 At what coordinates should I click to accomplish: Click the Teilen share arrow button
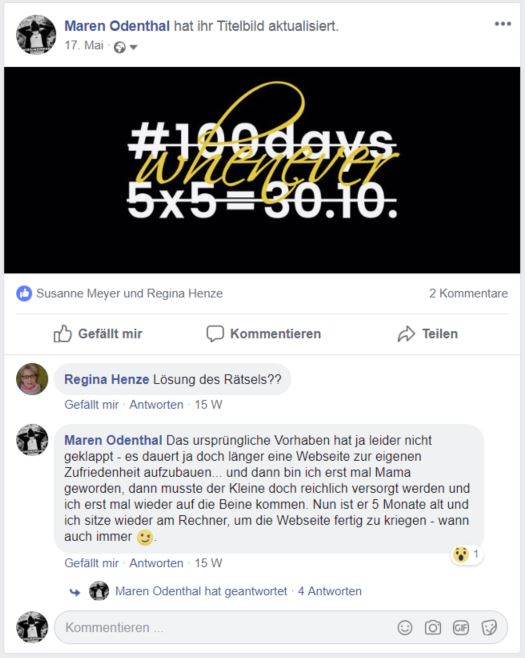click(x=428, y=334)
